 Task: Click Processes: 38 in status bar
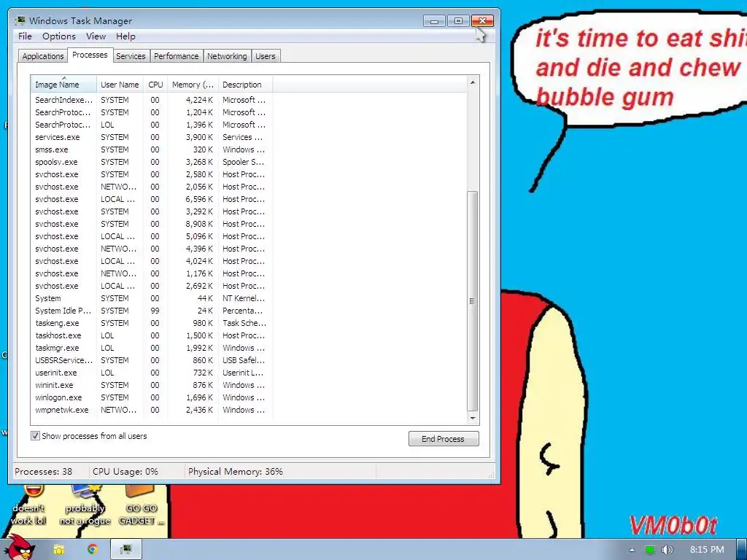point(43,472)
